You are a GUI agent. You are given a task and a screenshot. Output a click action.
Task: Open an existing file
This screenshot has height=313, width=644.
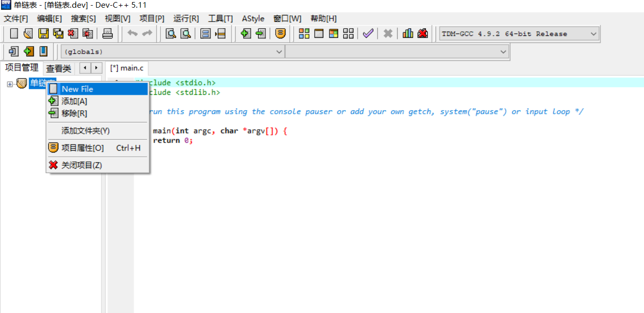28,33
